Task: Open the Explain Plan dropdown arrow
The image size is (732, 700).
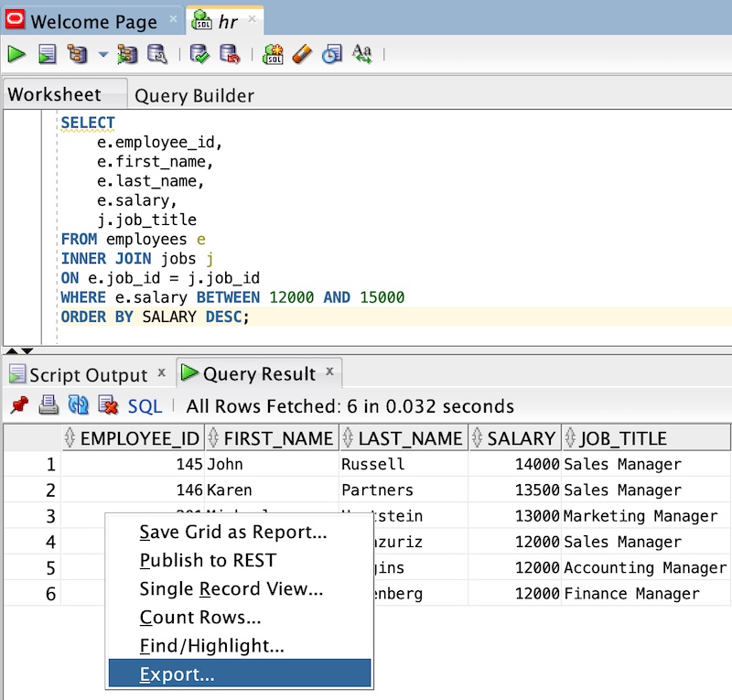Action: 101,54
